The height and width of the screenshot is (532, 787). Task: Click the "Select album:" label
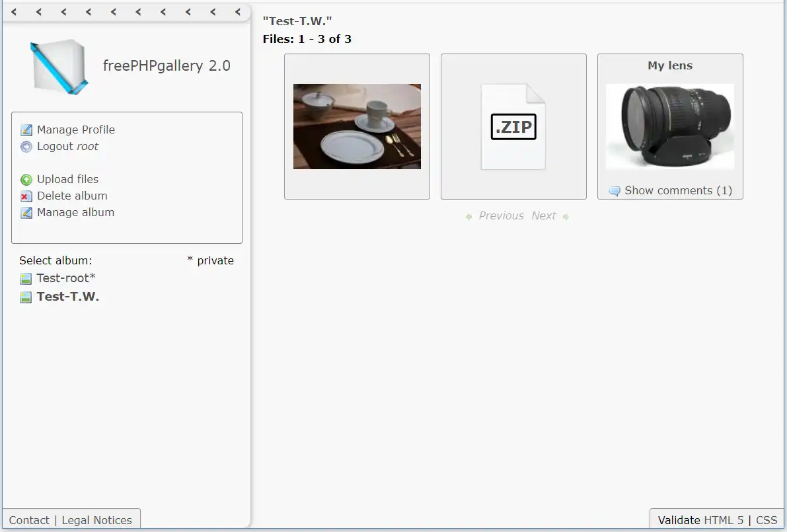(56, 260)
